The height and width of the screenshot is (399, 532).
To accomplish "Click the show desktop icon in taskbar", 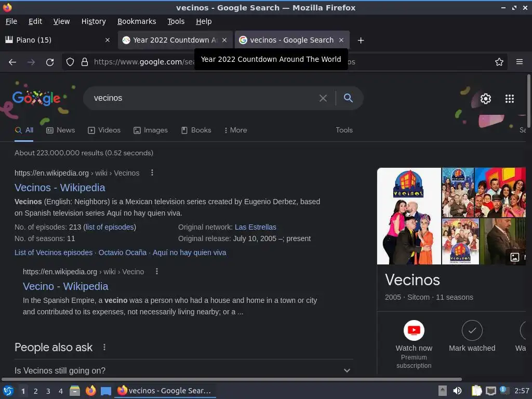I will click(106, 391).
